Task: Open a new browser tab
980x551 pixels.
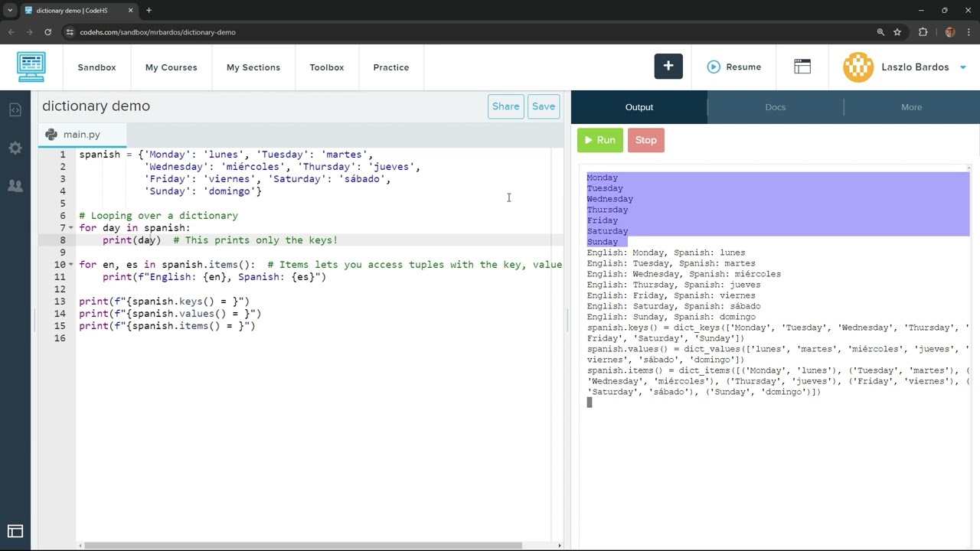Action: point(149,11)
